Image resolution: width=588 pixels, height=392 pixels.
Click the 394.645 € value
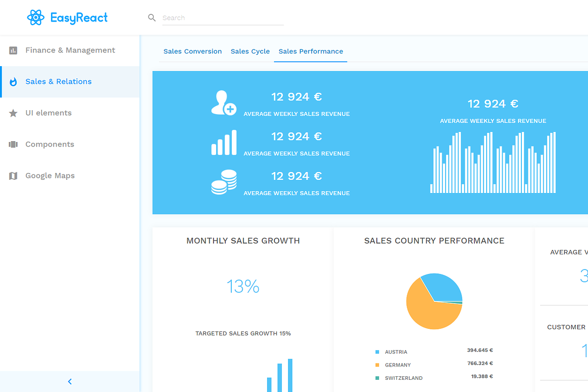[480, 350]
